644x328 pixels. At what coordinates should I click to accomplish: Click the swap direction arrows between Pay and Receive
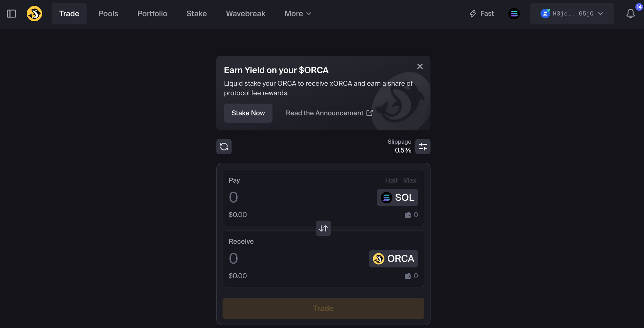tap(323, 228)
